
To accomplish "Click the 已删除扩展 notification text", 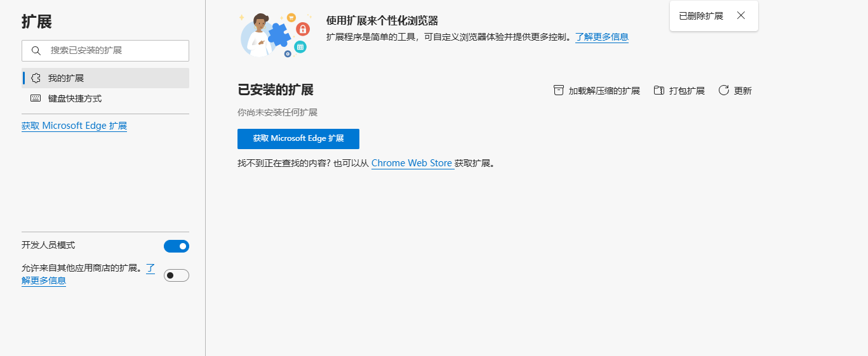I will [x=701, y=16].
